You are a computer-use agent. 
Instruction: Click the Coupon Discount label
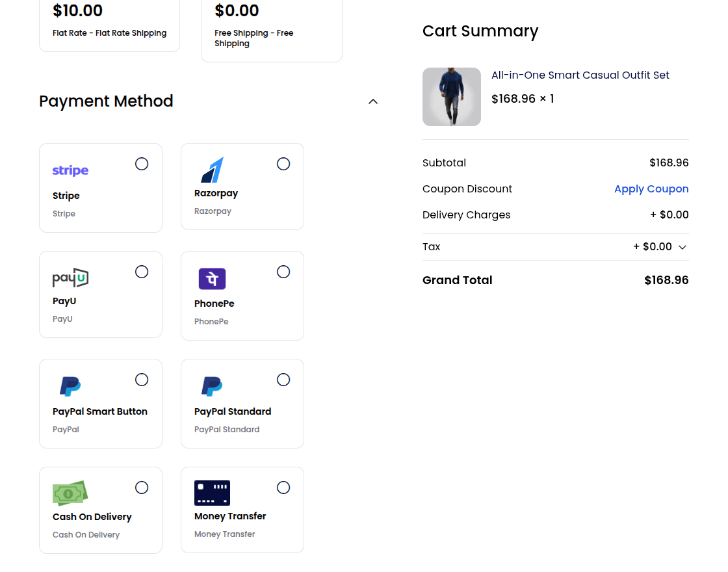[x=467, y=189]
